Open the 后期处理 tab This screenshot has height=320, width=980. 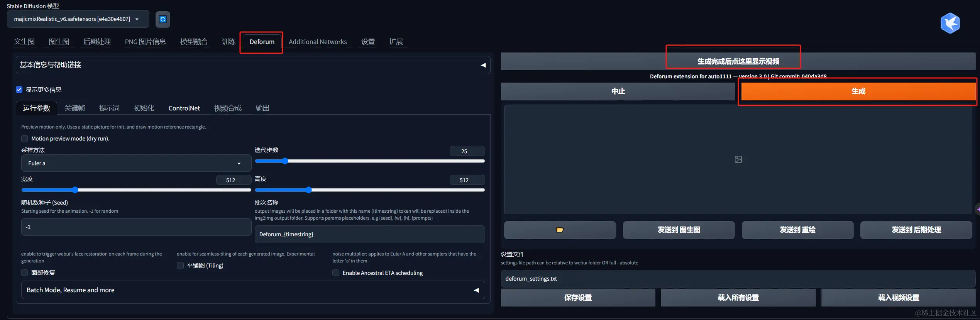click(97, 42)
